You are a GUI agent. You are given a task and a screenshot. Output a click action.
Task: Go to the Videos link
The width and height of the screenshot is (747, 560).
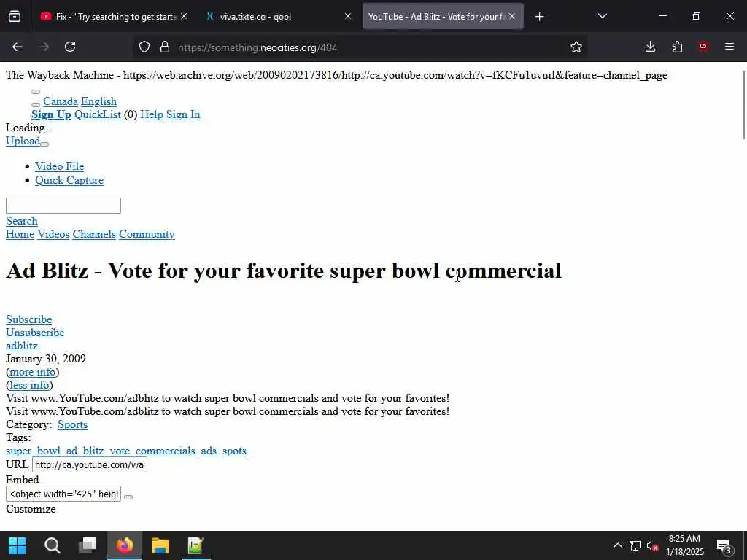(x=53, y=234)
